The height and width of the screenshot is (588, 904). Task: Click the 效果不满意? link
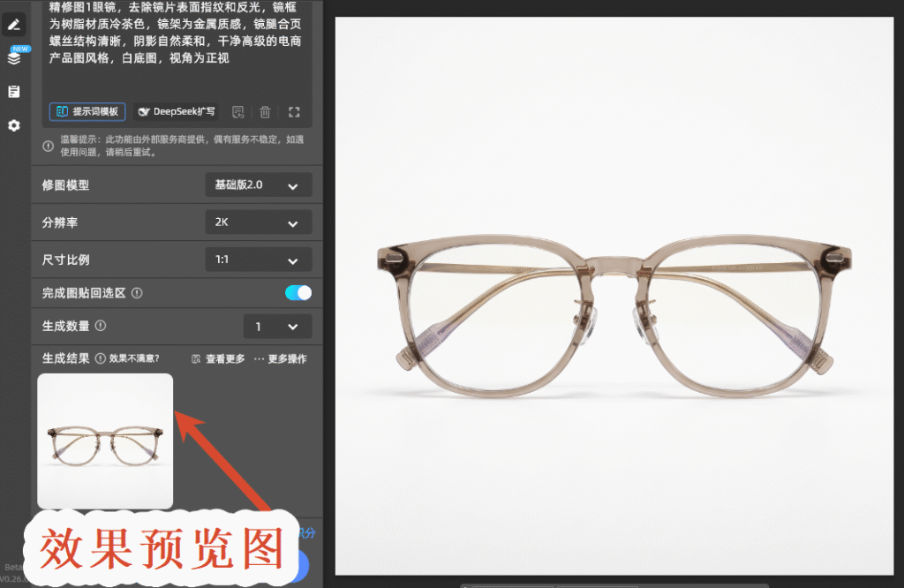(134, 358)
